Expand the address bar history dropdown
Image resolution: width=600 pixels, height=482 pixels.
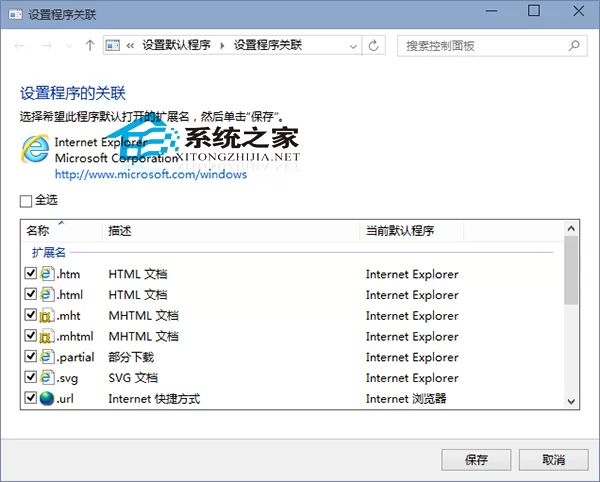(353, 46)
